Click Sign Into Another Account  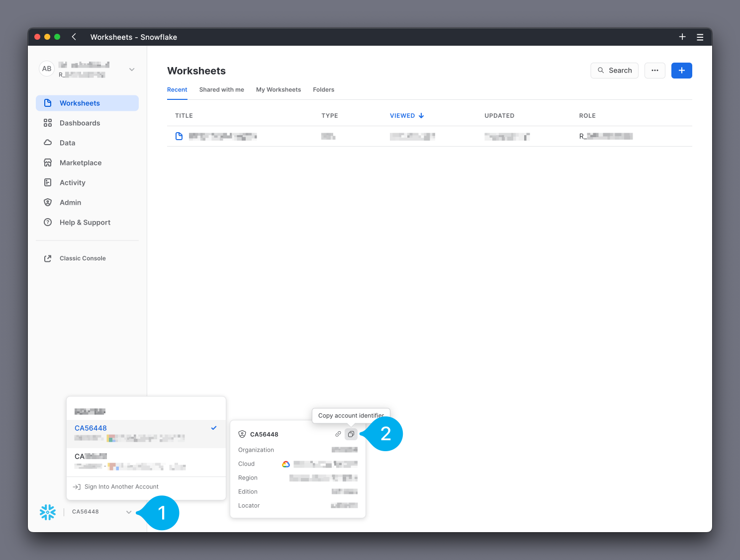[121, 487]
